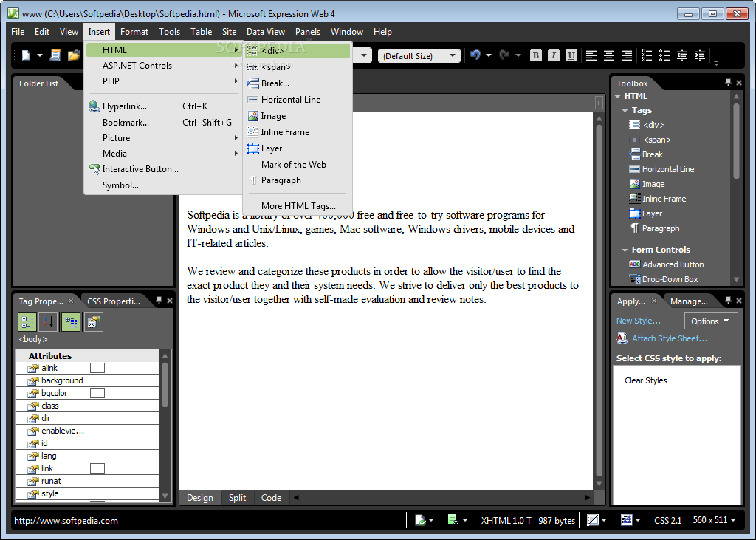This screenshot has height=540, width=756.
Task: Choose Advanced Button in Toolbox
Action: 667,264
